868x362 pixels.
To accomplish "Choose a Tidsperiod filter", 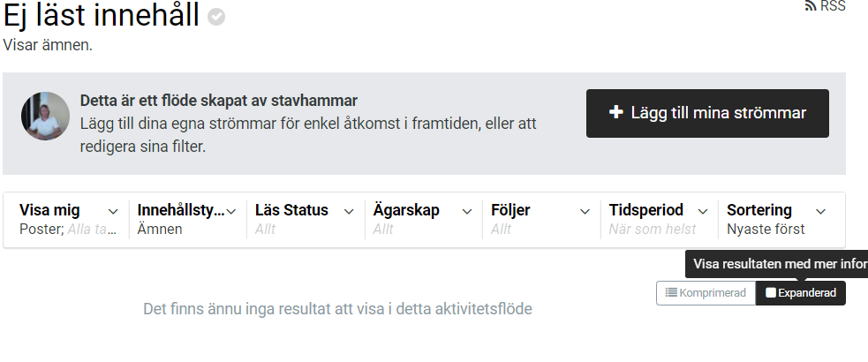I will pyautogui.click(x=658, y=219).
